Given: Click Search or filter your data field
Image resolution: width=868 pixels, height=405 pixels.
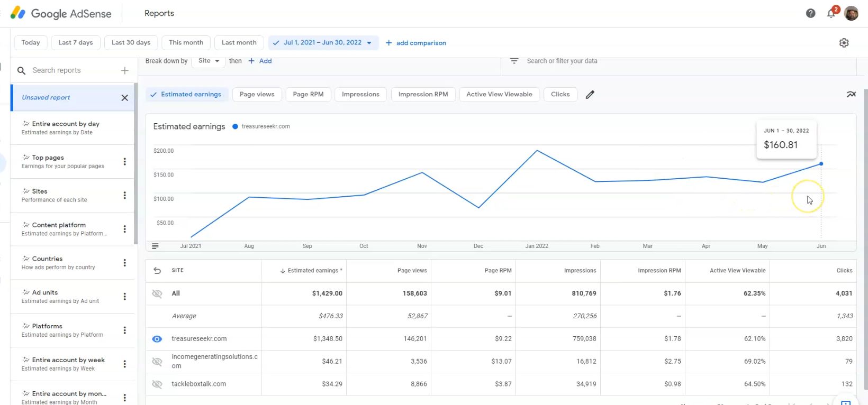Looking at the screenshot, I should pyautogui.click(x=562, y=61).
